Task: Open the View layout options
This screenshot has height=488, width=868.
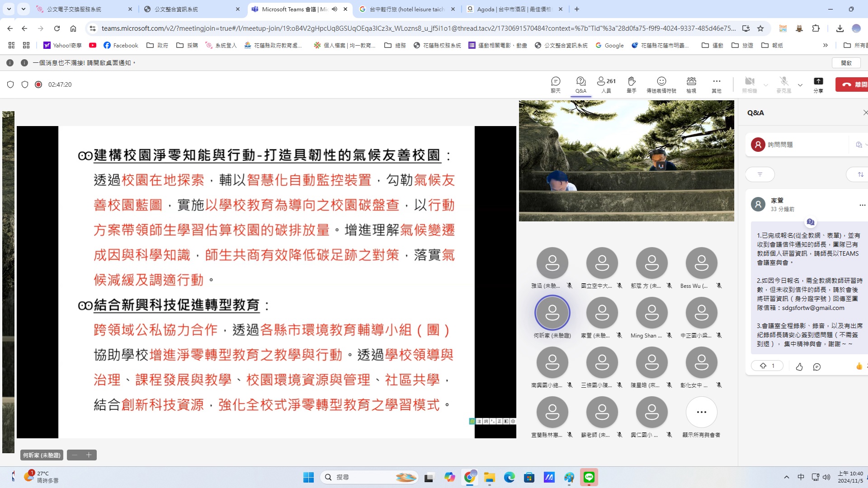Action: [x=691, y=84]
